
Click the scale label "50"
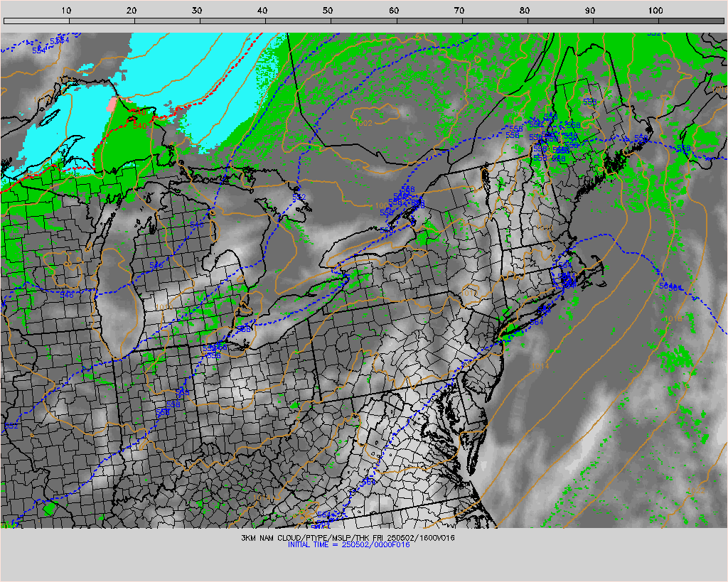click(x=328, y=10)
